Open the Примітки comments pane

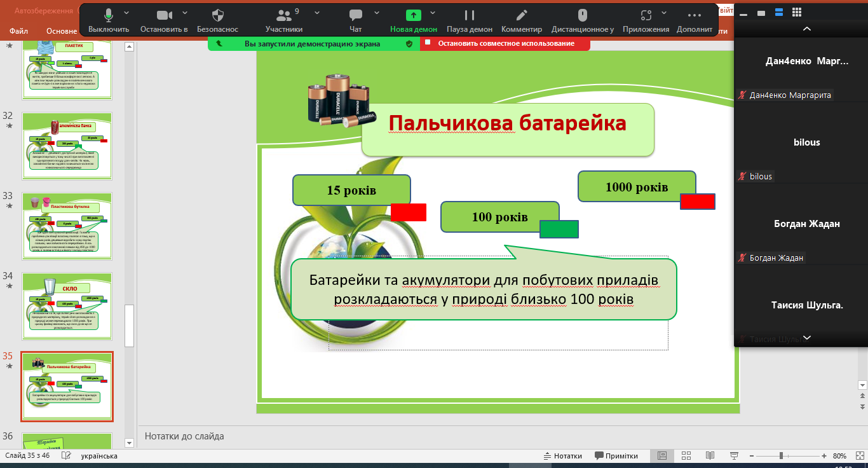(x=616, y=456)
